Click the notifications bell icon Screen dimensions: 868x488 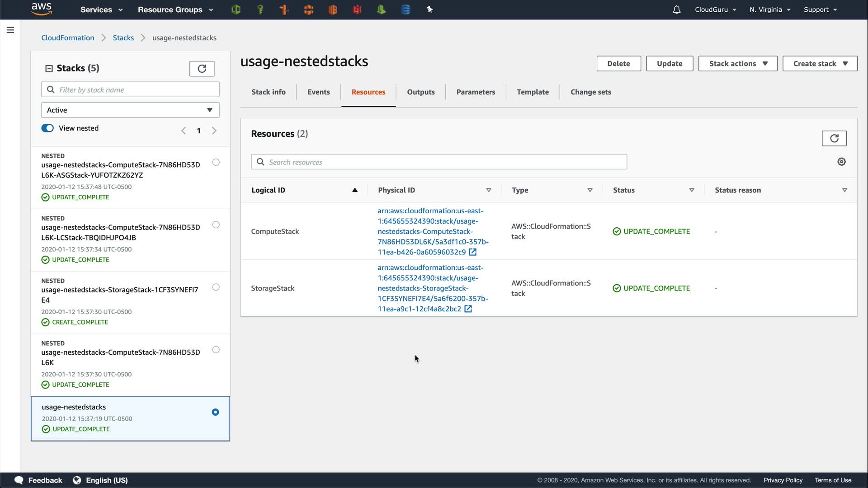click(x=676, y=9)
